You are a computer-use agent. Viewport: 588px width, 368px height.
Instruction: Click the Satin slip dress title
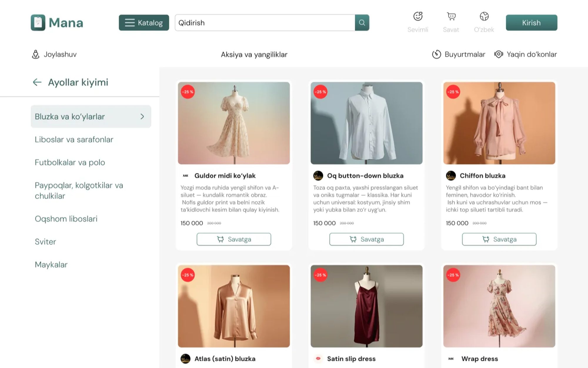click(351, 359)
